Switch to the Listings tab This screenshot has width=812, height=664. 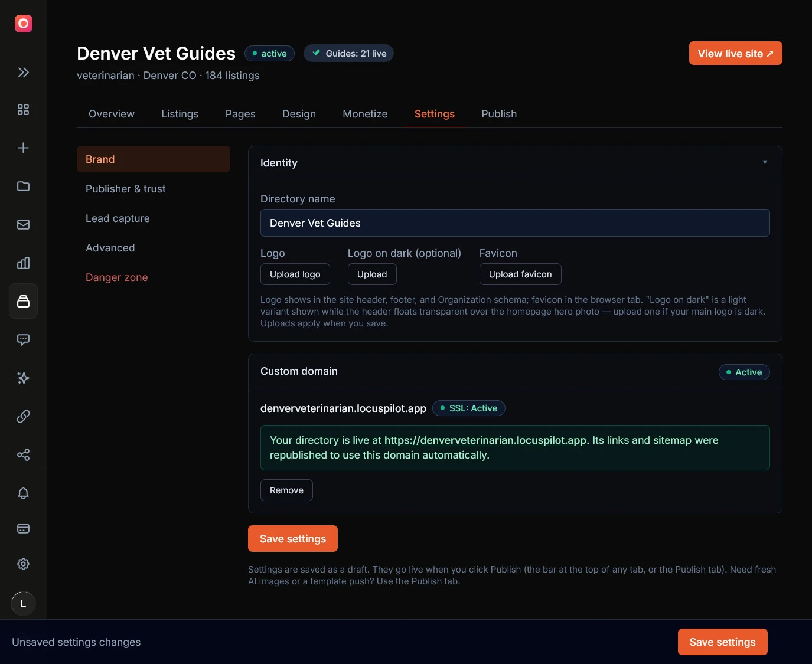coord(180,114)
